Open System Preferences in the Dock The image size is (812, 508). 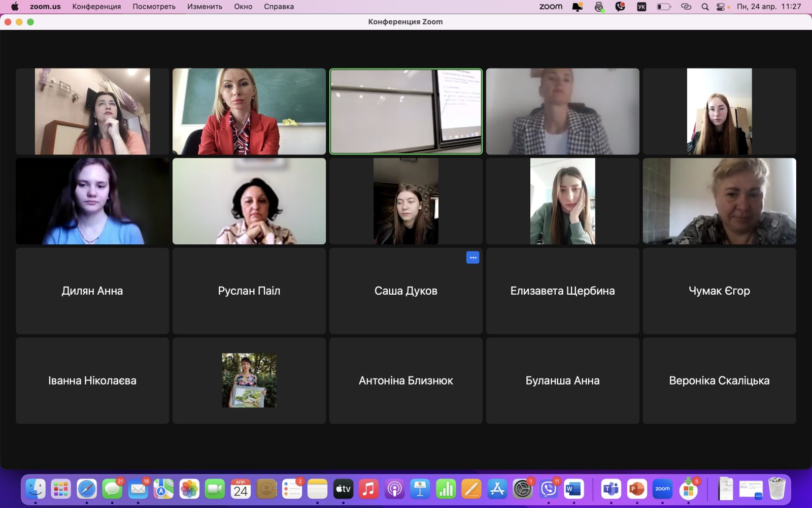coord(522,489)
